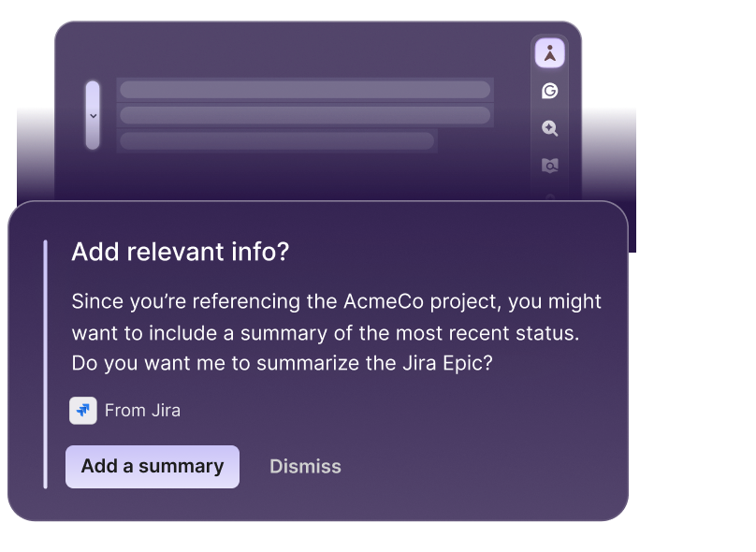Expand the chevron control on the document edge
Image resolution: width=756 pixels, height=552 pixels.
(92, 116)
